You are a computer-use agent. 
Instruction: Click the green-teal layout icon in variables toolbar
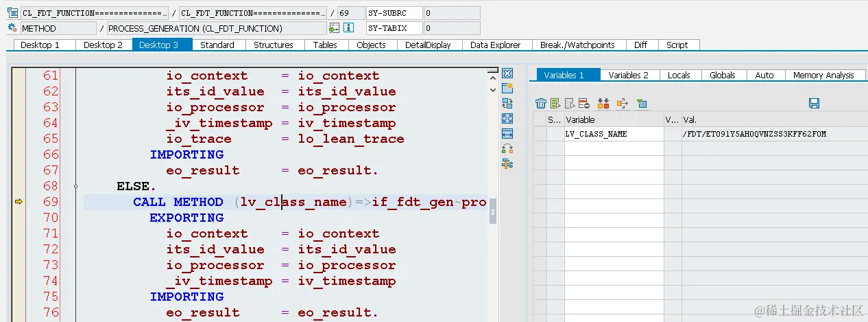point(642,104)
